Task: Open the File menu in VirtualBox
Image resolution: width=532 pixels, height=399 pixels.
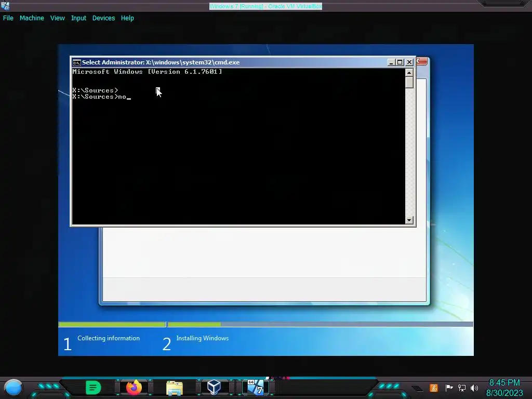Action: [8, 18]
